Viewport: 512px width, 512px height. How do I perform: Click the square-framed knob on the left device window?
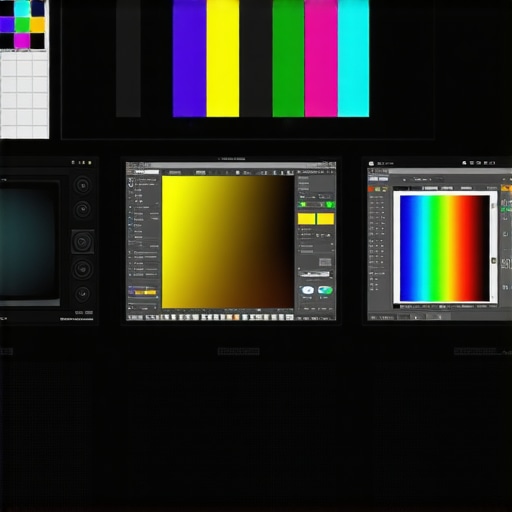tap(83, 242)
